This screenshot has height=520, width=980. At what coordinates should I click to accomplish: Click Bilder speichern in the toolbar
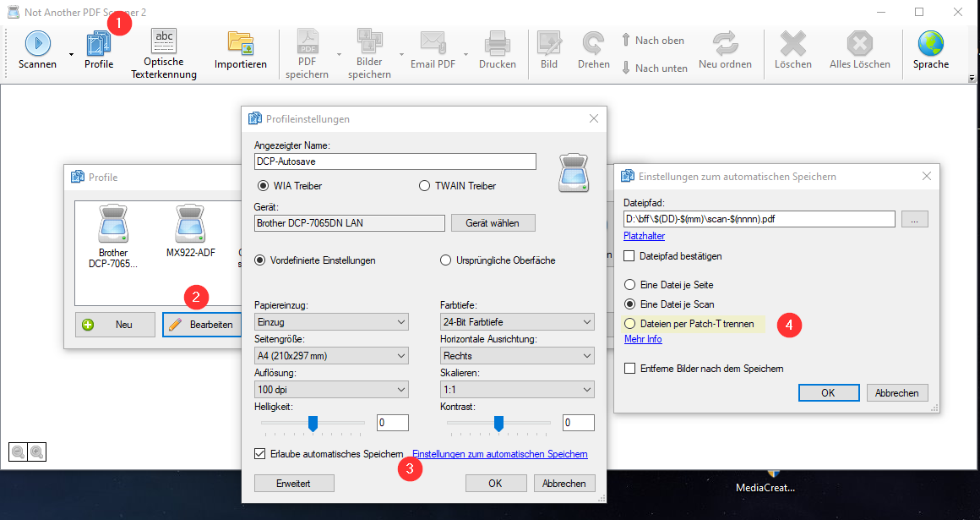pyautogui.click(x=369, y=54)
